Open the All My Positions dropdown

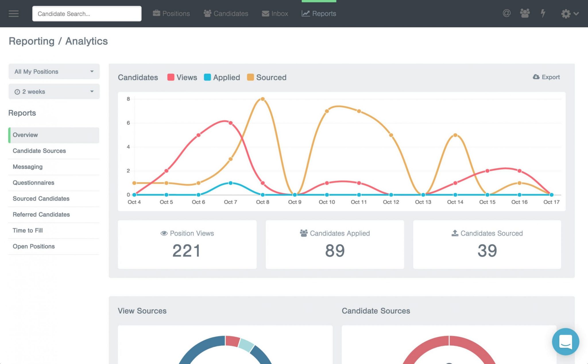(x=54, y=71)
